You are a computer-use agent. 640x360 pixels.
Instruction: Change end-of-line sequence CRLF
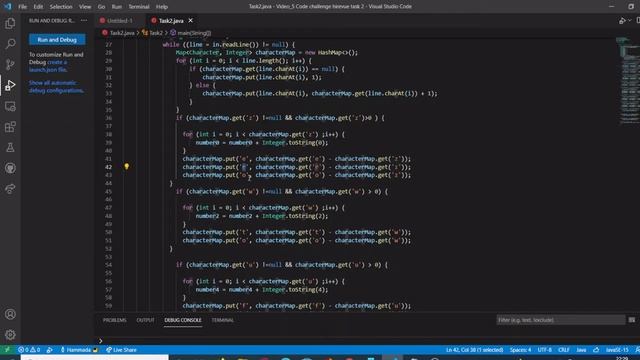click(x=564, y=350)
